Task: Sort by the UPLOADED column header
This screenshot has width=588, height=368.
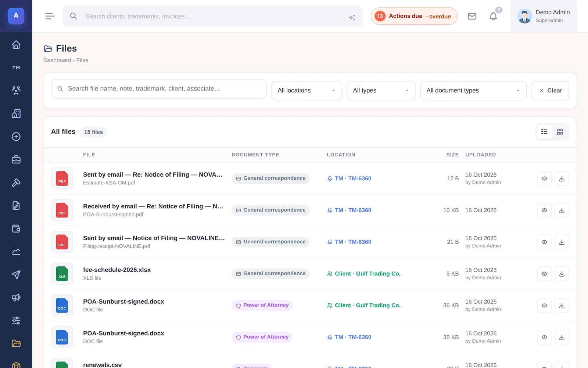Action: point(480,155)
